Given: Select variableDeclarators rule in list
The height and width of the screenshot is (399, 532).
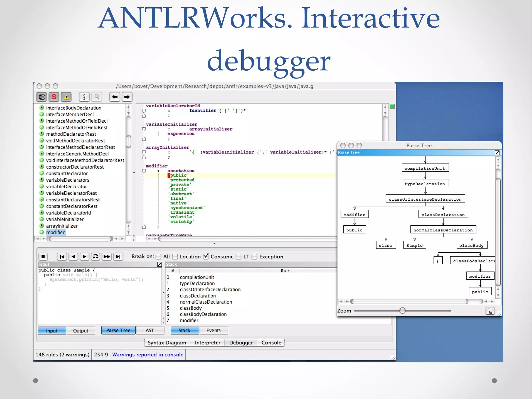Looking at the screenshot, I should (x=68, y=180).
